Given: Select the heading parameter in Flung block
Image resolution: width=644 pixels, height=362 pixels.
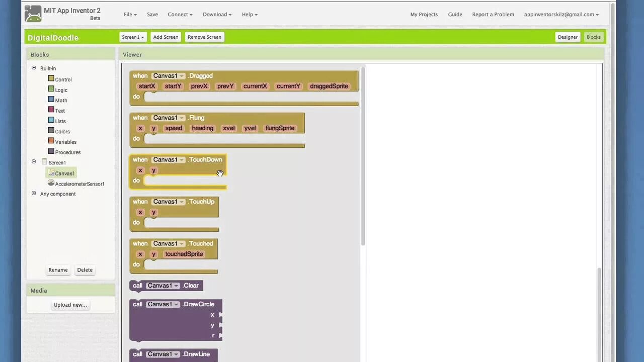Looking at the screenshot, I should coord(203,128).
